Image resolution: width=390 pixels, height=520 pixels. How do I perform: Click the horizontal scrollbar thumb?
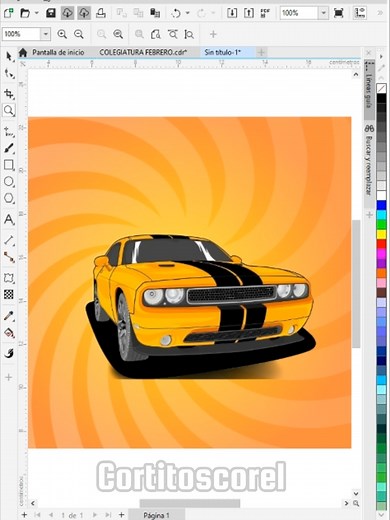click(x=190, y=503)
